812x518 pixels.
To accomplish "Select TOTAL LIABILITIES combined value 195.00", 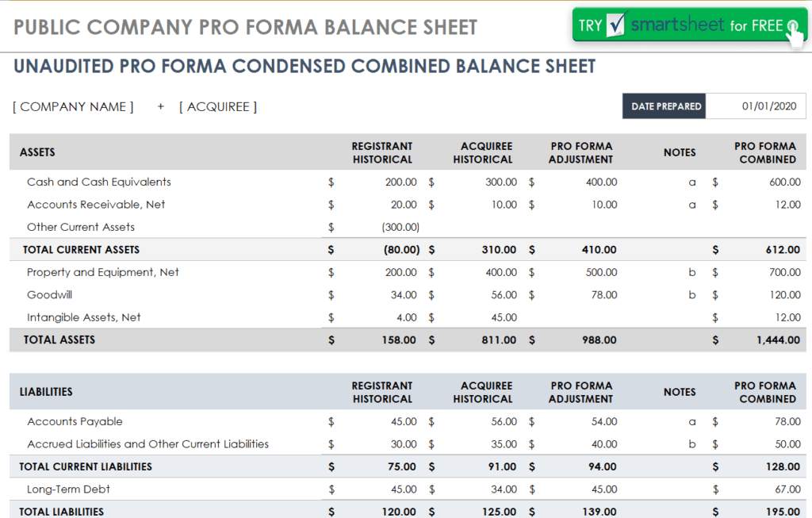I will (783, 512).
